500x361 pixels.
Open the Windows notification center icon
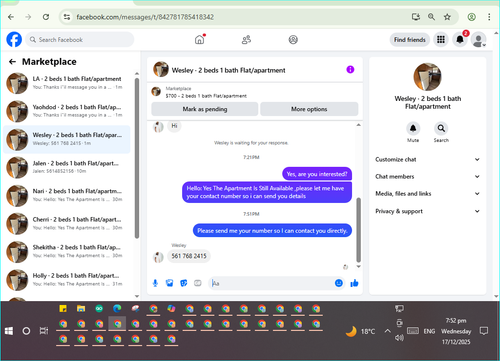click(x=483, y=331)
